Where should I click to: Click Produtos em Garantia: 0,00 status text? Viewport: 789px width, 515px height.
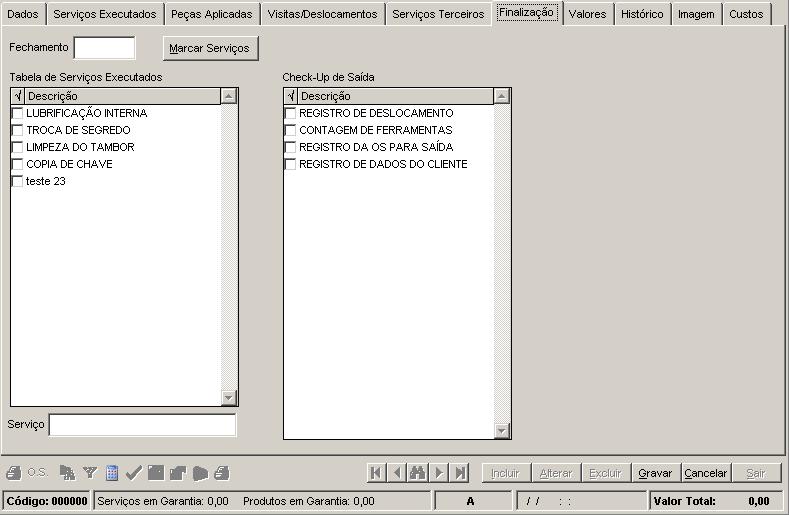tap(309, 501)
